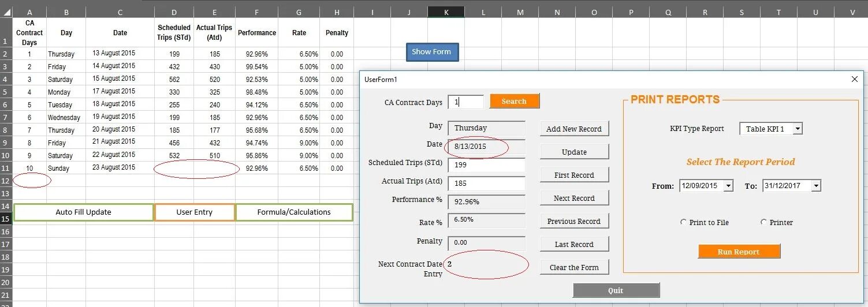Run the report
Screen dimensions: 868x307
(739, 252)
